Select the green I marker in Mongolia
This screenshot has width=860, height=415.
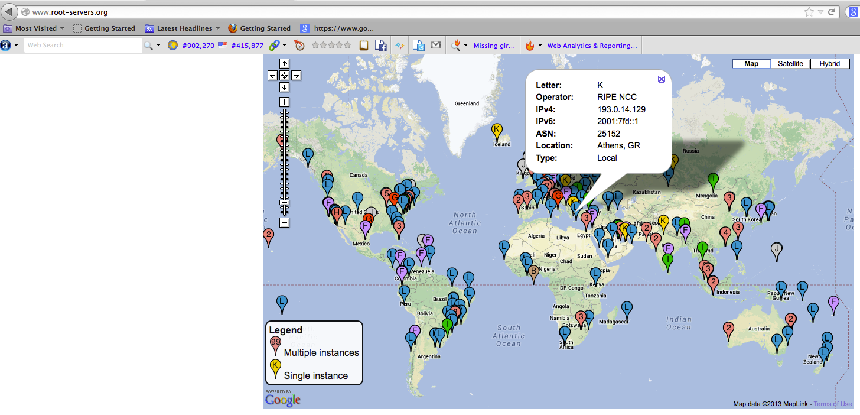coord(713,180)
